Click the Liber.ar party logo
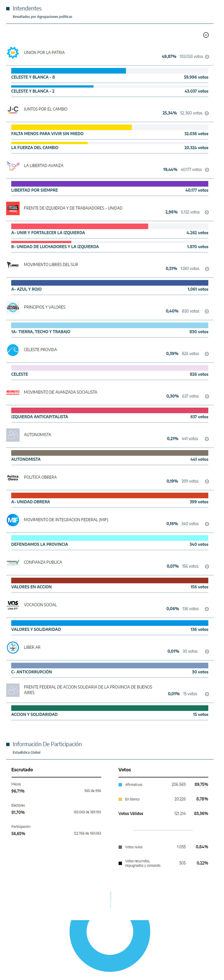 [x=13, y=647]
